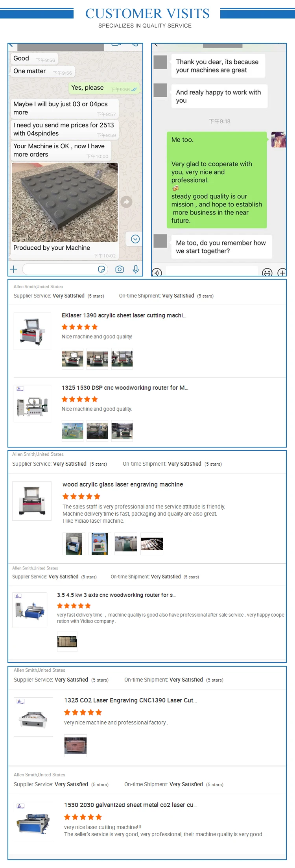Screen dimensions: 295x868
Task: Open the sticker icon in left chat input
Action: (101, 269)
